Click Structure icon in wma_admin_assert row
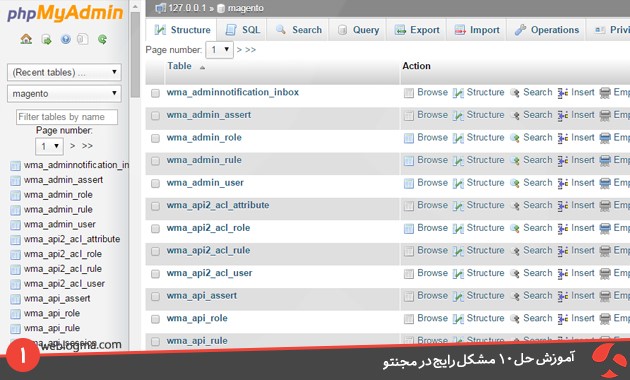 [458, 115]
